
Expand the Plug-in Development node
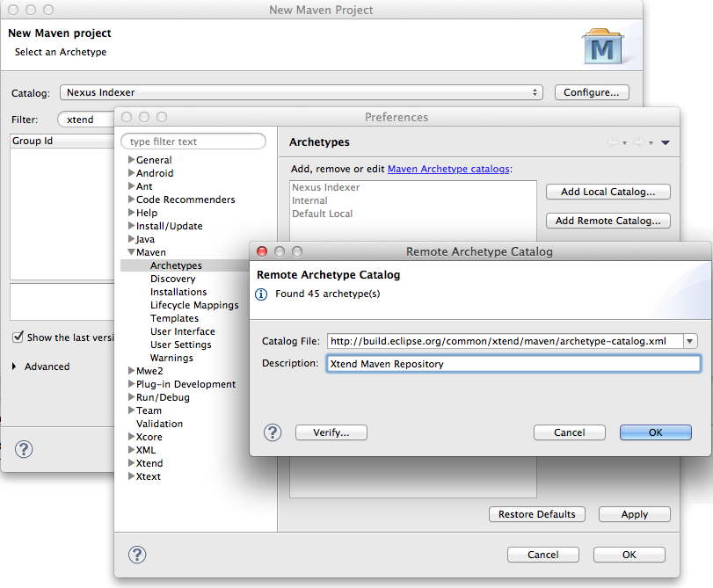tap(131, 384)
